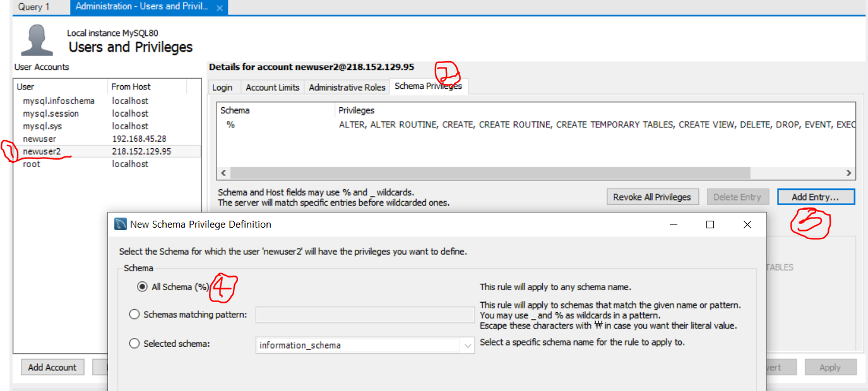This screenshot has width=868, height=391.
Task: Click host 218.152.129.95 cell
Action: pos(141,151)
